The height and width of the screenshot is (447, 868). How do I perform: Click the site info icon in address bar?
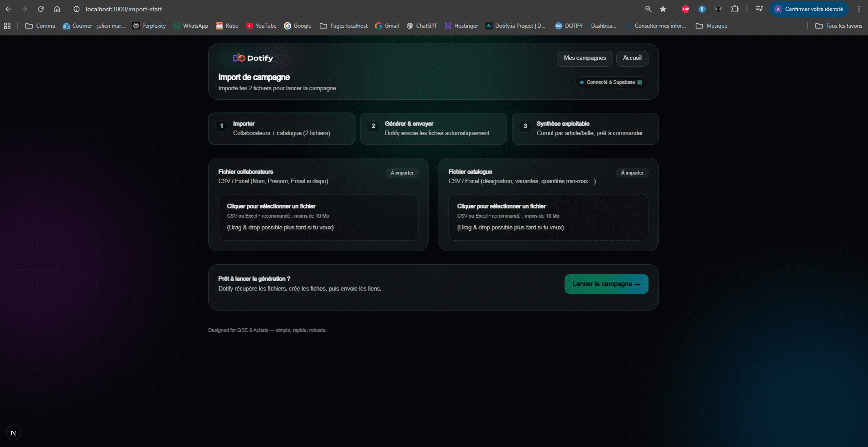tap(77, 9)
